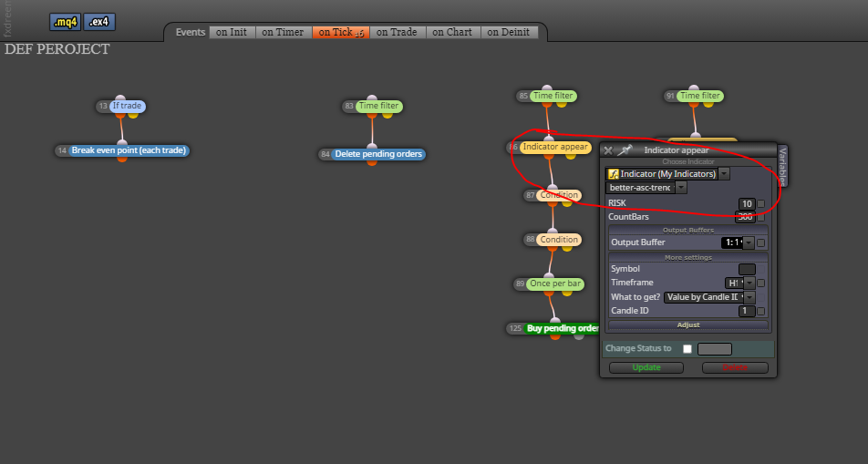The height and width of the screenshot is (464, 868).
Task: Enable the Change Status to checkbox
Action: tap(687, 349)
